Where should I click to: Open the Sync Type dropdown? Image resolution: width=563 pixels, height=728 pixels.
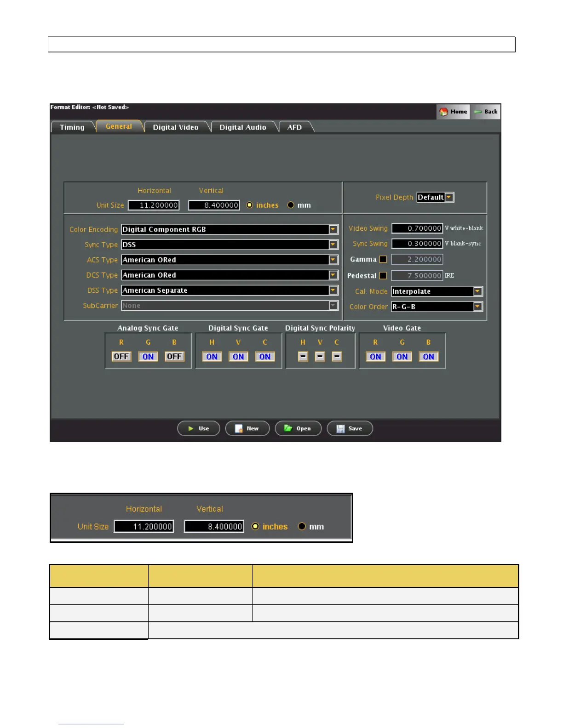tap(230, 245)
